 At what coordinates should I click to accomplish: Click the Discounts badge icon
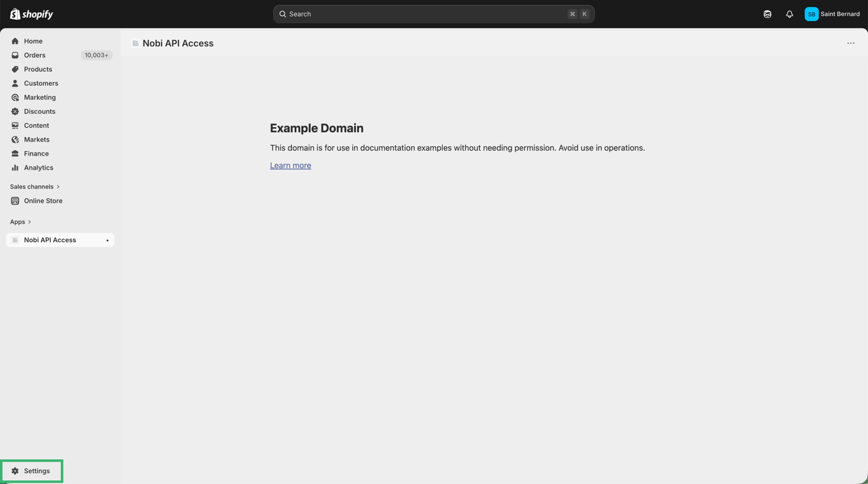click(15, 111)
